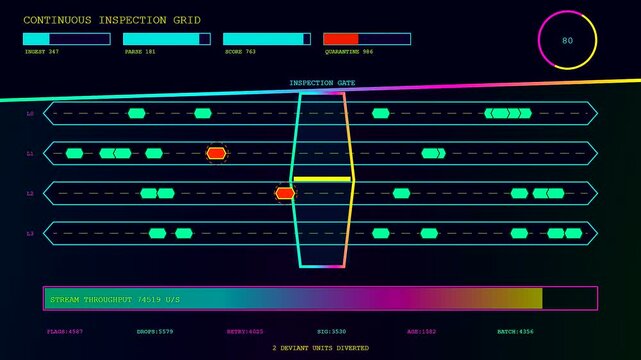
Task: Click the STREAM THROUGHPUT 74519 U/S text
Action: pos(115,300)
